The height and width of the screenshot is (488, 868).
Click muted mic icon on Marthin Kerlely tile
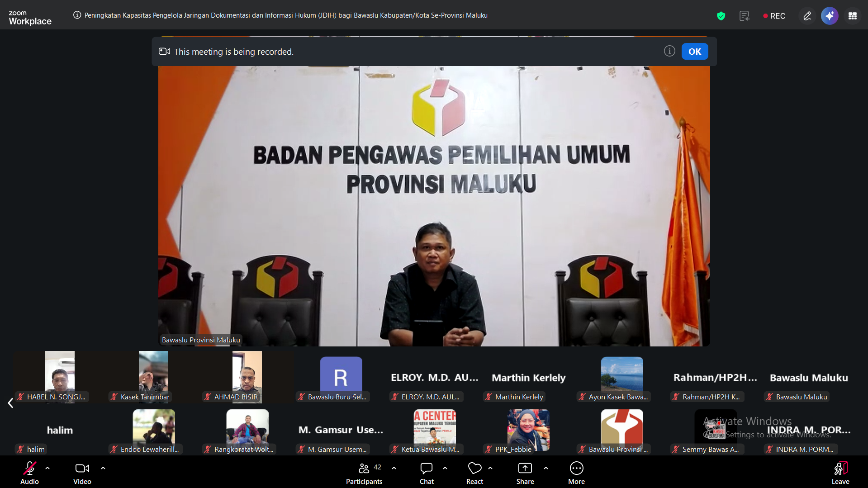tap(489, 397)
